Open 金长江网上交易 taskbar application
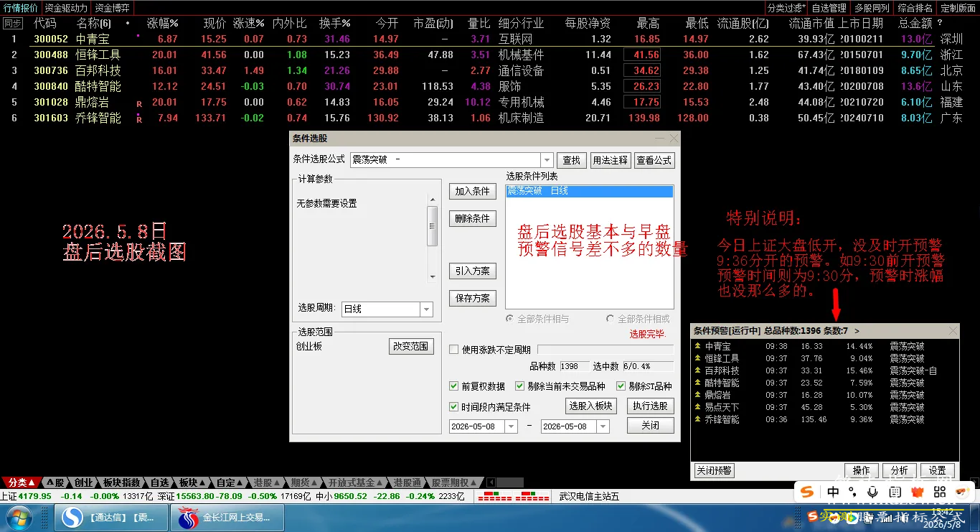 click(x=227, y=518)
